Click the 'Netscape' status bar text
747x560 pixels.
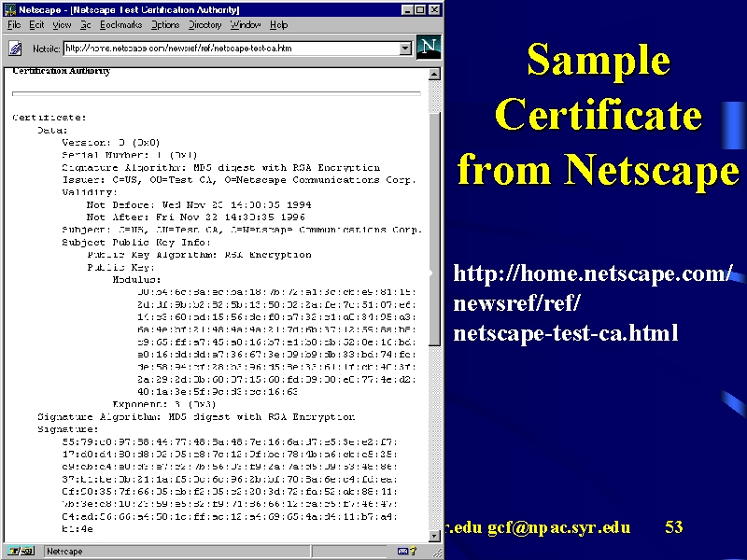pos(64,552)
